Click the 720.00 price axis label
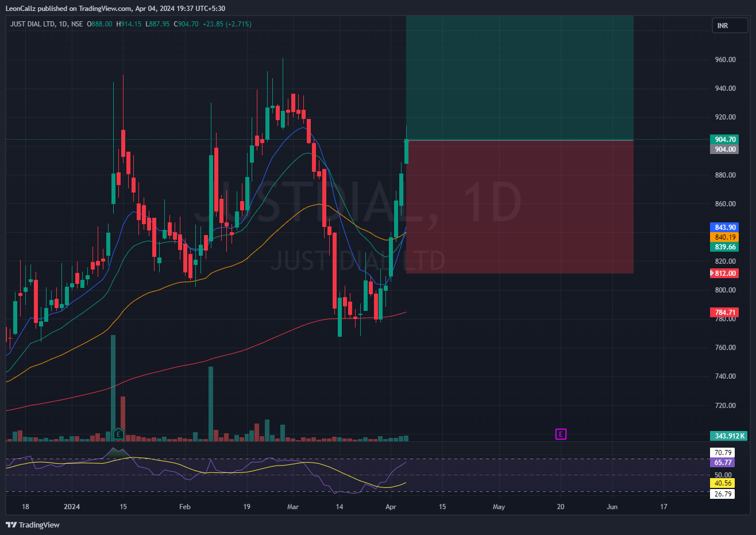 [x=725, y=405]
